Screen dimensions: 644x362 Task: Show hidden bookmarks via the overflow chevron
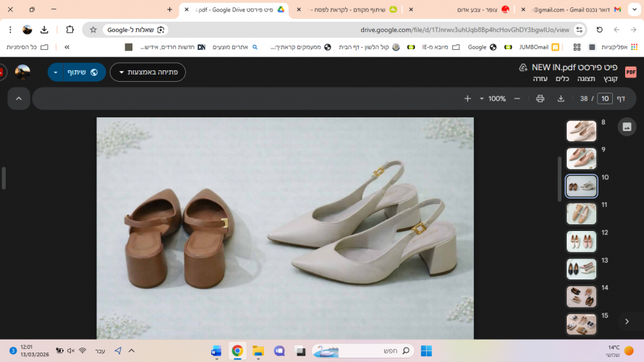click(67, 47)
